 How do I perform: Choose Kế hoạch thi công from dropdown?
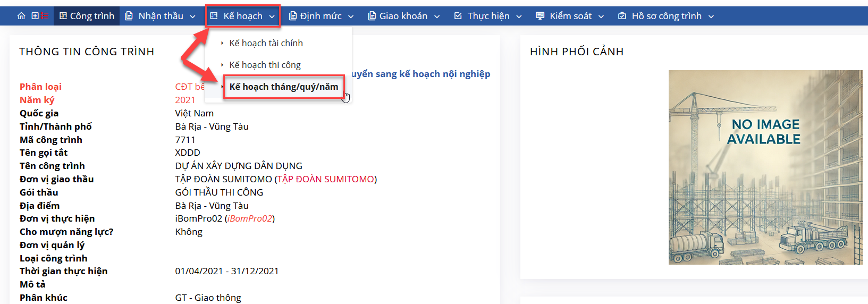(265, 65)
